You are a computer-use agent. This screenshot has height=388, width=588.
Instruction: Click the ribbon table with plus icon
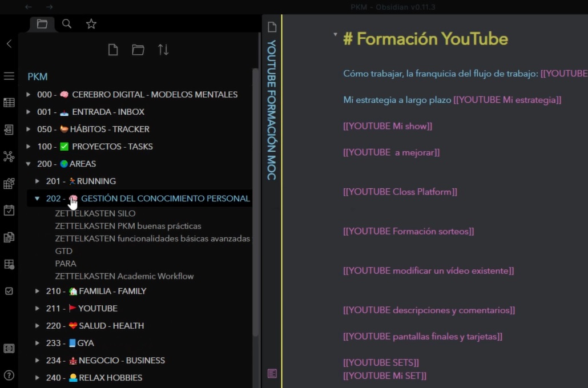9,264
